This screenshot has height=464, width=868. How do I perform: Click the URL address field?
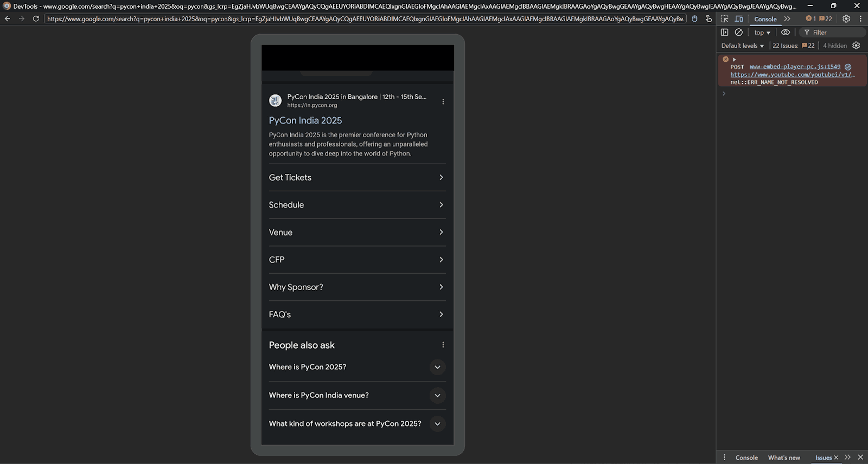[365, 18]
